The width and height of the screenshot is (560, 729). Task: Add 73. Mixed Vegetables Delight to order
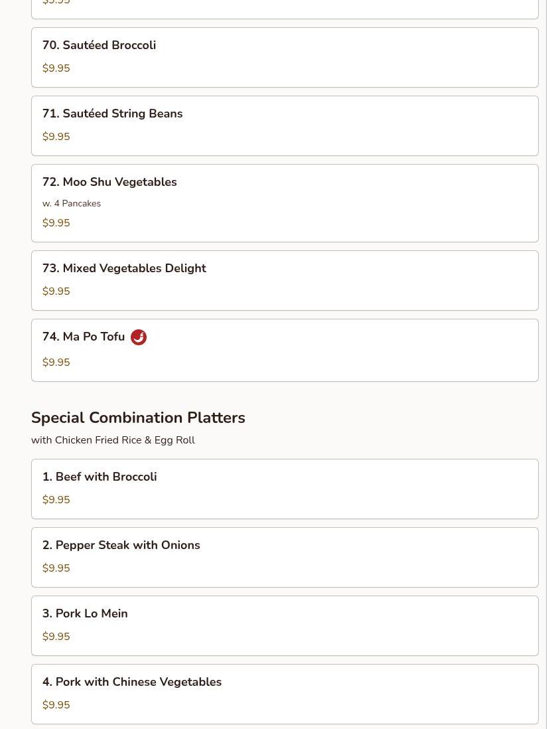(124, 268)
